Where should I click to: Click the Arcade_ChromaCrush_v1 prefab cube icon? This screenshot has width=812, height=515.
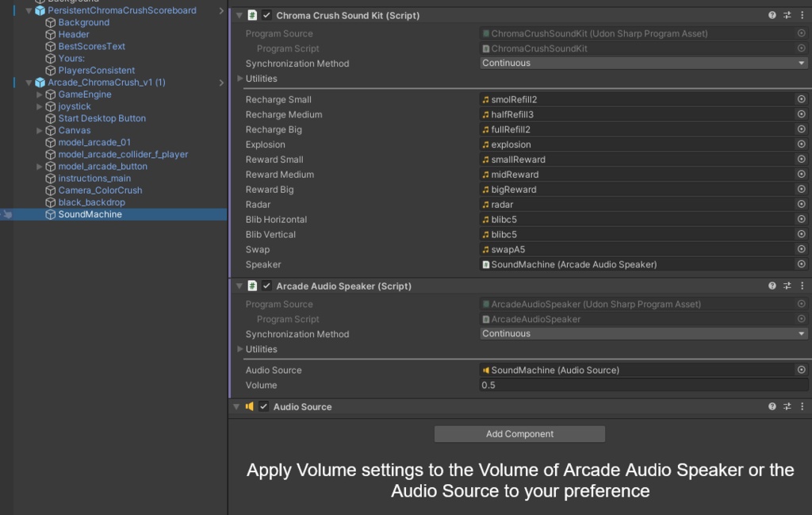tap(40, 83)
